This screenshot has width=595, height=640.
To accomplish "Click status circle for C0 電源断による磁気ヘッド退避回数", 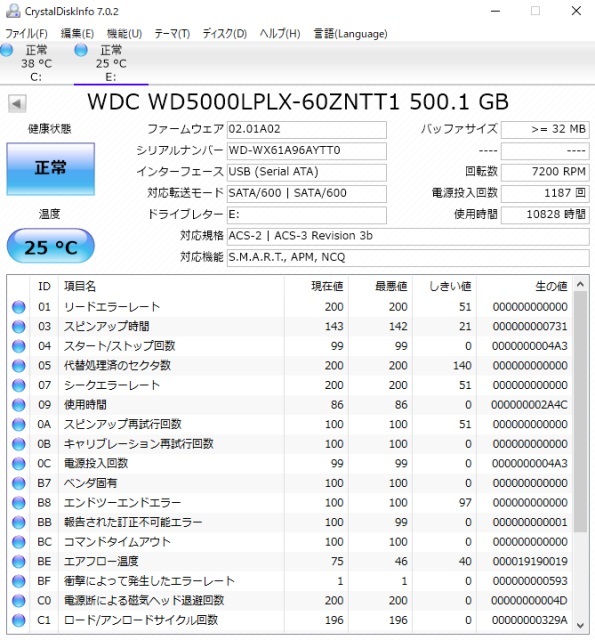I will (x=18, y=601).
